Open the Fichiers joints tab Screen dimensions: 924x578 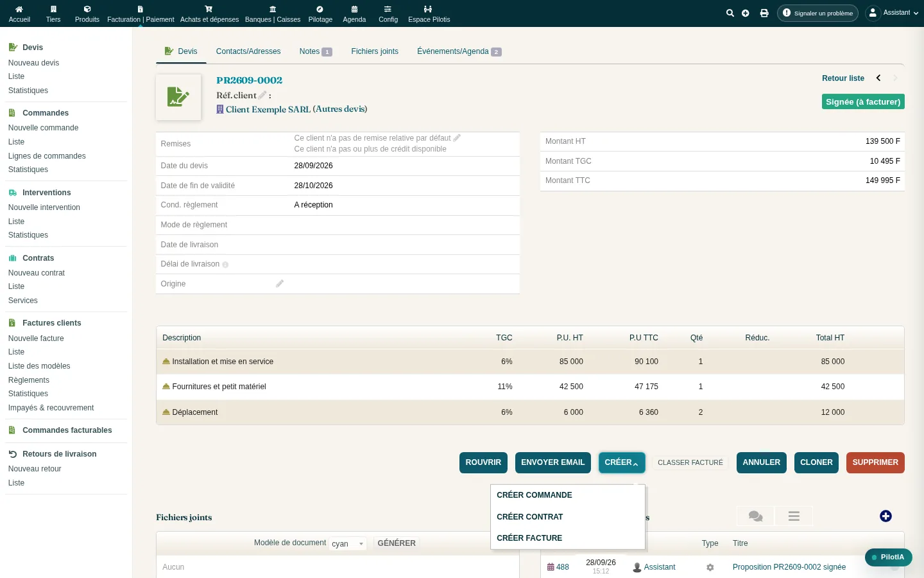[x=375, y=51]
